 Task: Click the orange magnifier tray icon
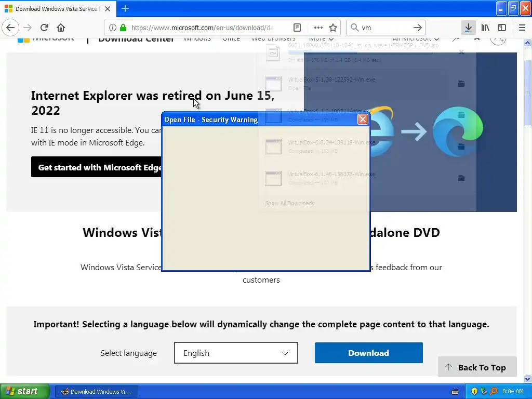pos(494,392)
